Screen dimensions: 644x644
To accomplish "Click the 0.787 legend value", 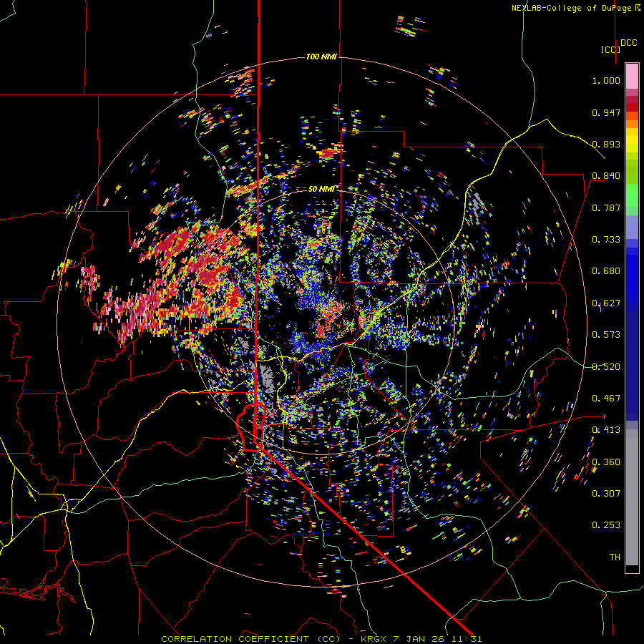I will click(x=606, y=208).
